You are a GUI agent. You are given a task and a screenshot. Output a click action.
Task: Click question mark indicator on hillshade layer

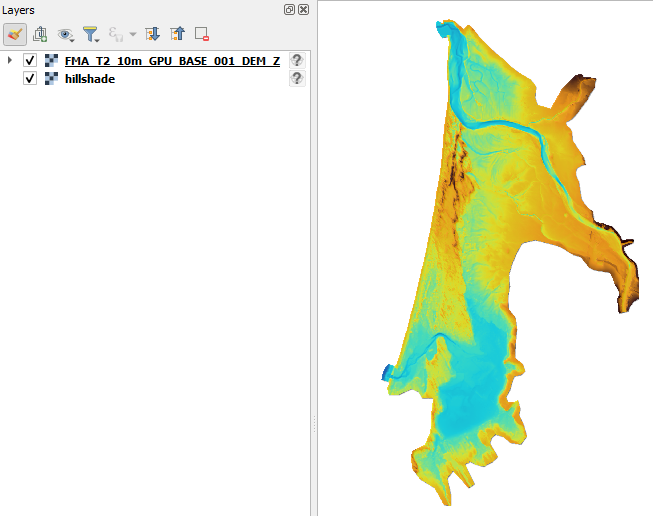click(x=296, y=78)
